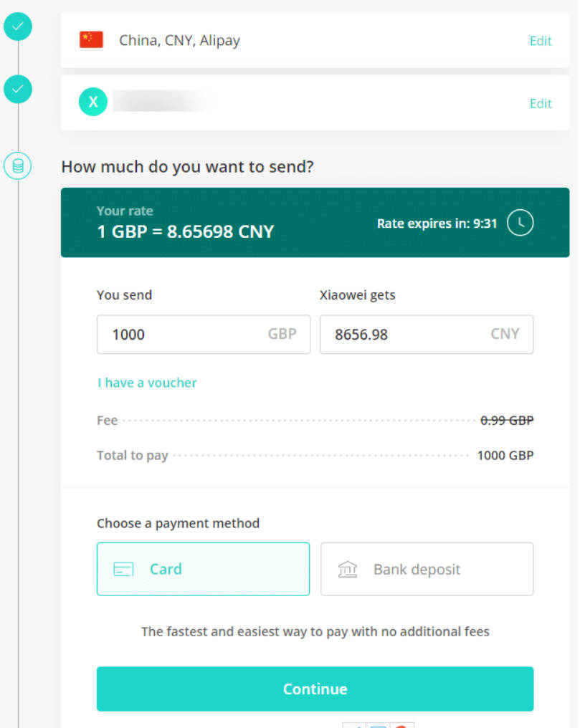Click the first completed step checkmark
The image size is (580, 728).
(18, 27)
